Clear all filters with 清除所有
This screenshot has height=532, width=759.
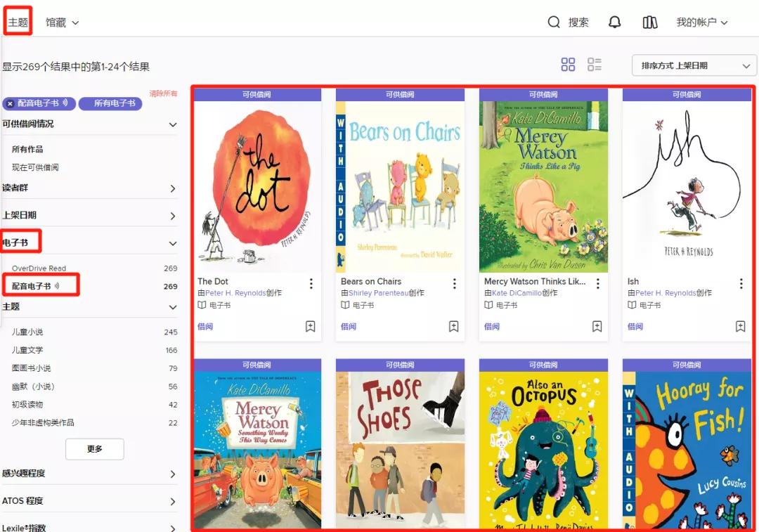point(163,93)
